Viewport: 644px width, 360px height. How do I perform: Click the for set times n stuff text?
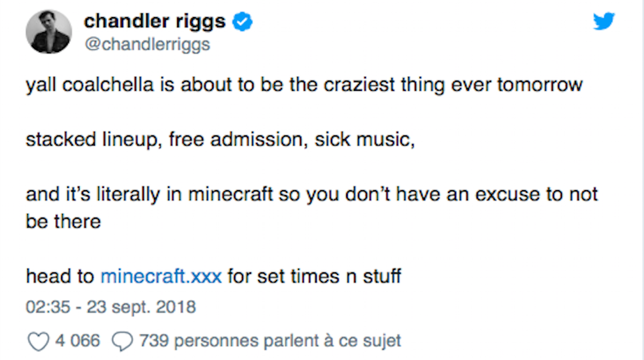click(314, 276)
